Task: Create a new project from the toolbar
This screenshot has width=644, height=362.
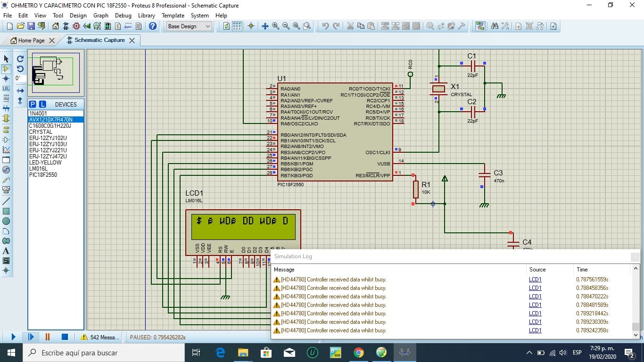Action: point(10,26)
